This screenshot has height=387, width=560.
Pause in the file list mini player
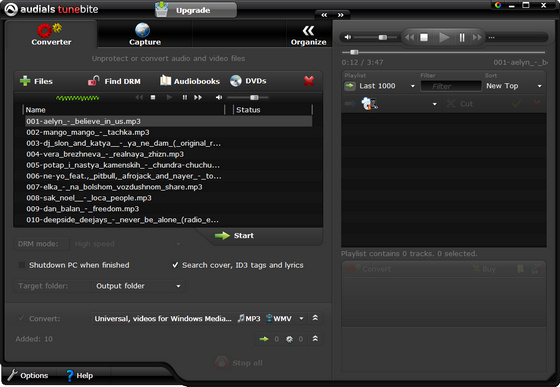click(185, 97)
